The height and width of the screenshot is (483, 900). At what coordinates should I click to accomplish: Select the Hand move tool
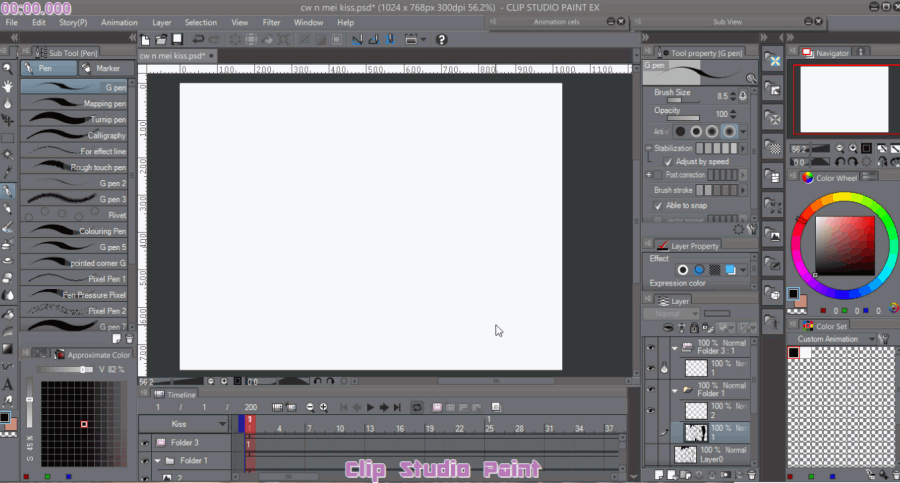pos(7,86)
